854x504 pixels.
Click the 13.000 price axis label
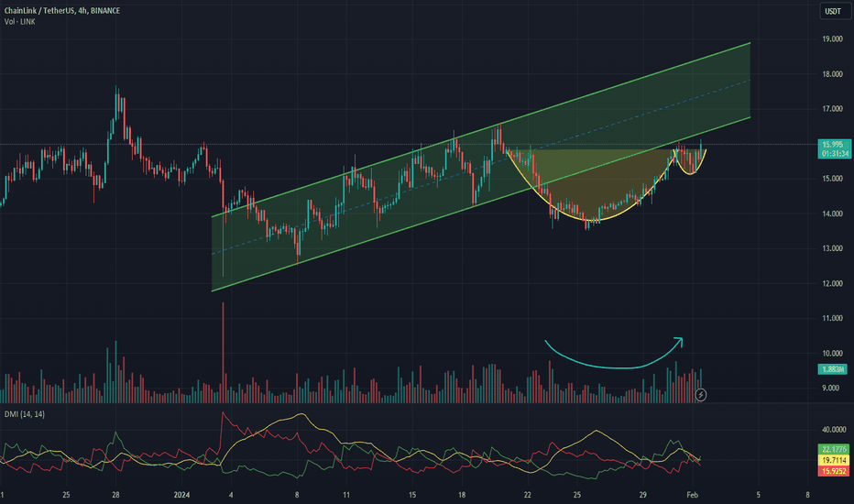tap(833, 248)
